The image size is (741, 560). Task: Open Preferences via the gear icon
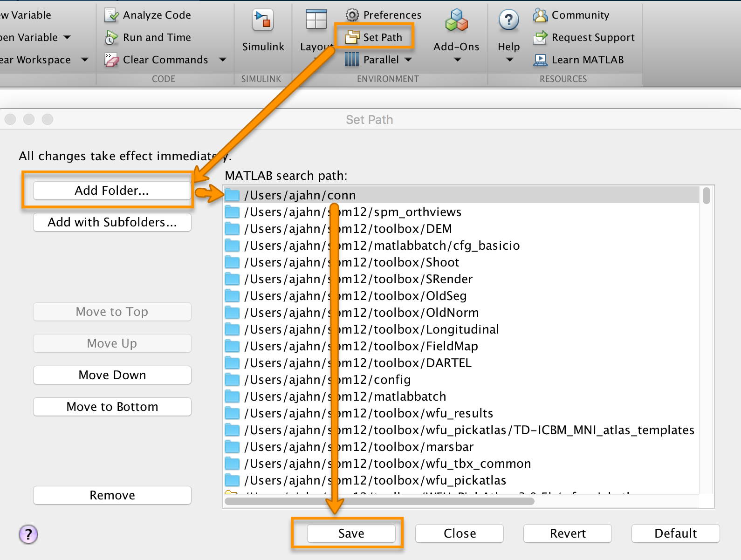click(x=352, y=15)
